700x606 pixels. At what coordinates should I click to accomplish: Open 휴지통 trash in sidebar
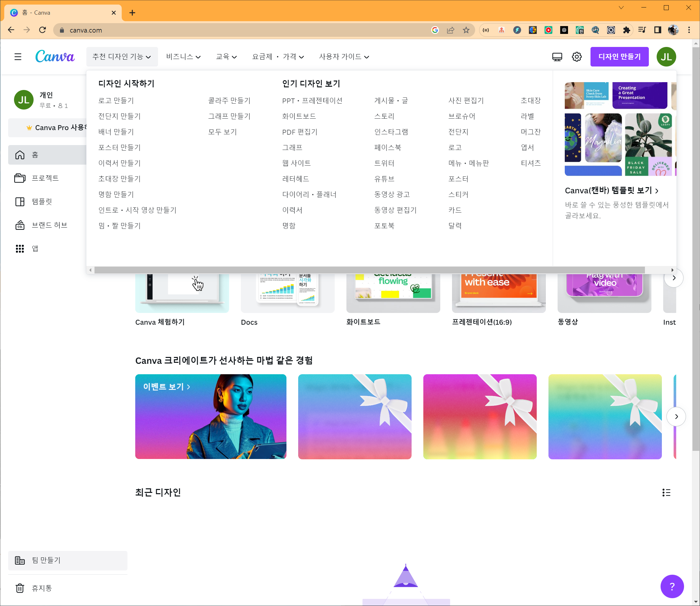(x=42, y=588)
